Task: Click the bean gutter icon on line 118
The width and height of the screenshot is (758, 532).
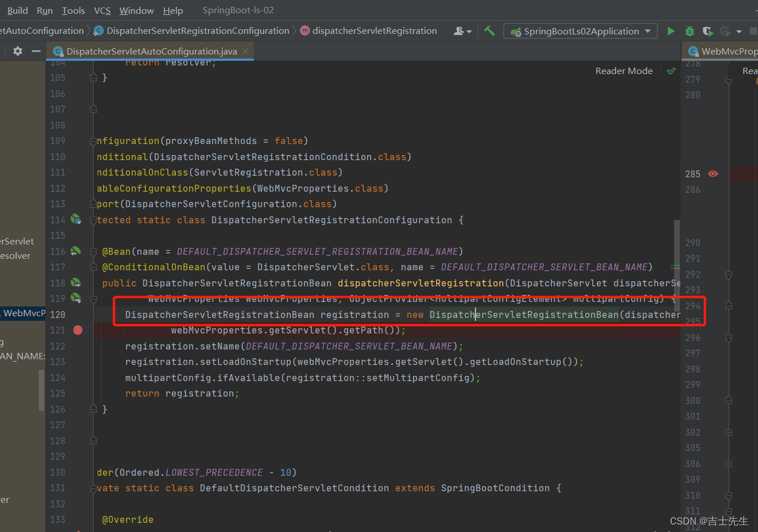Action: tap(76, 282)
